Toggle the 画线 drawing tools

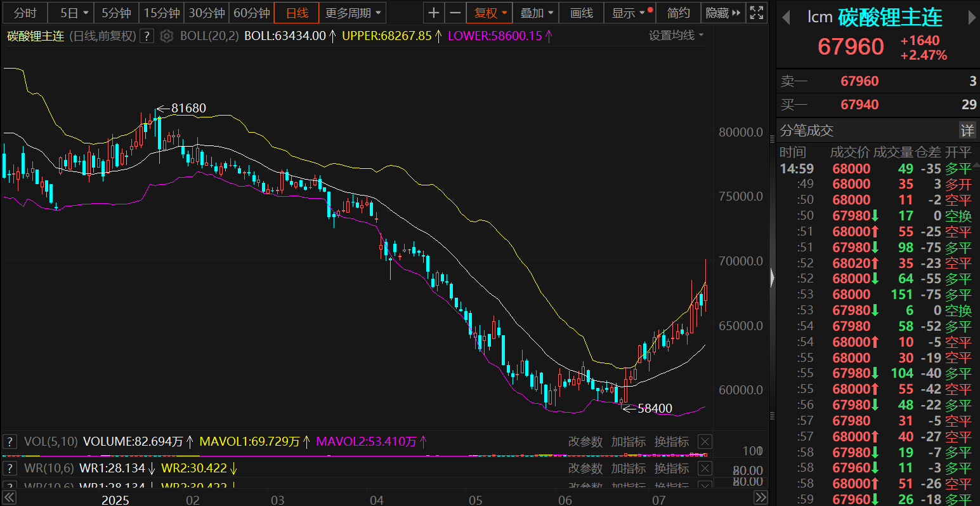pos(581,13)
